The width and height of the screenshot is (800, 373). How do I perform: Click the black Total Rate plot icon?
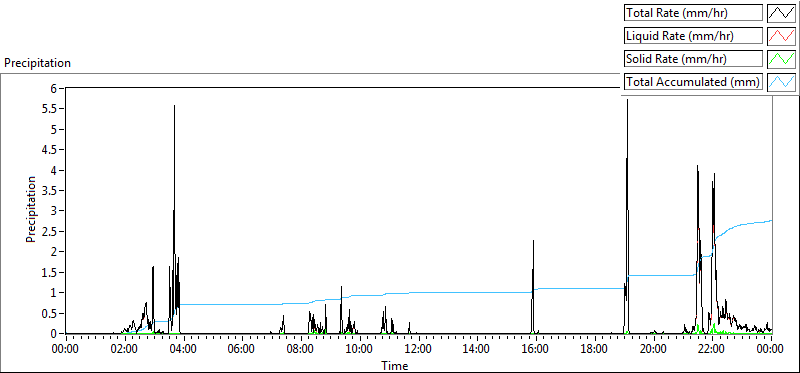pos(781,13)
